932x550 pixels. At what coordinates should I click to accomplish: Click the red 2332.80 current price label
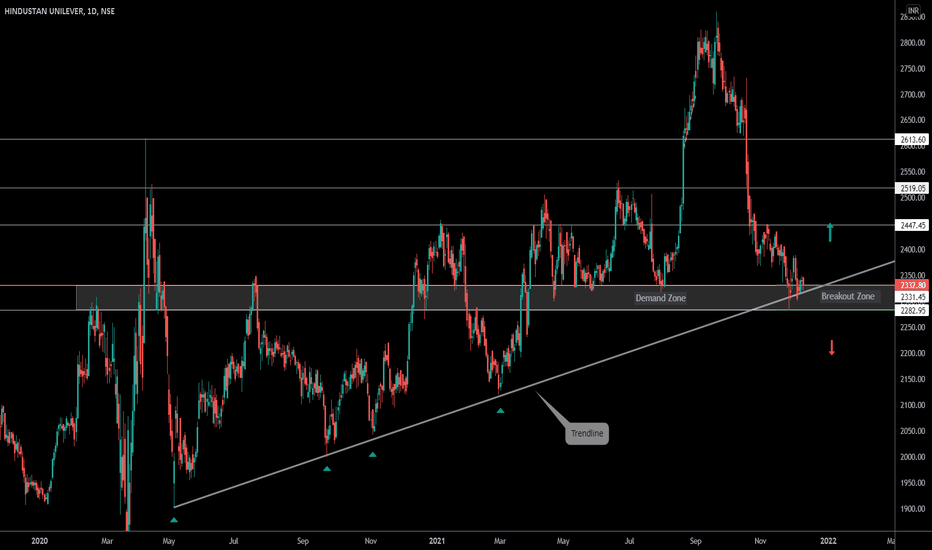pos(912,285)
